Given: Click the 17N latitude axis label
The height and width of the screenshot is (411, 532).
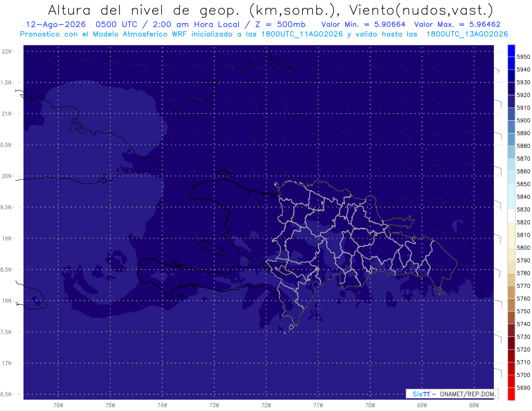Looking at the screenshot, I should point(7,363).
